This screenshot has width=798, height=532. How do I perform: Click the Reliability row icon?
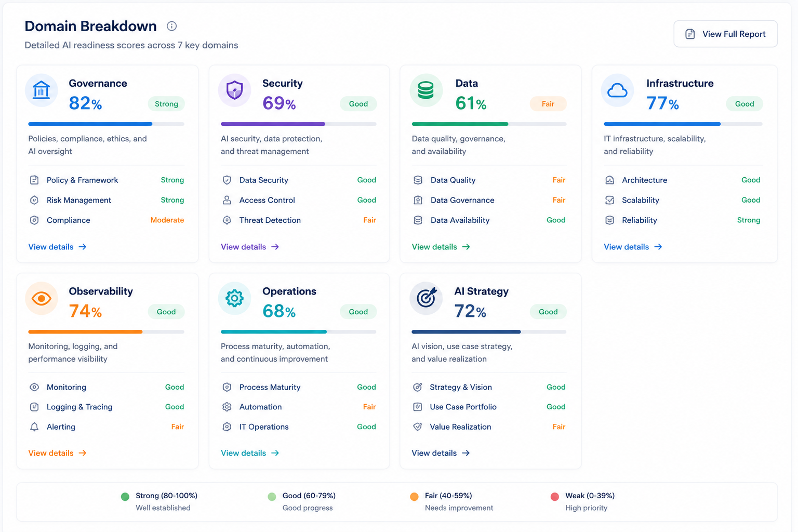(610, 220)
